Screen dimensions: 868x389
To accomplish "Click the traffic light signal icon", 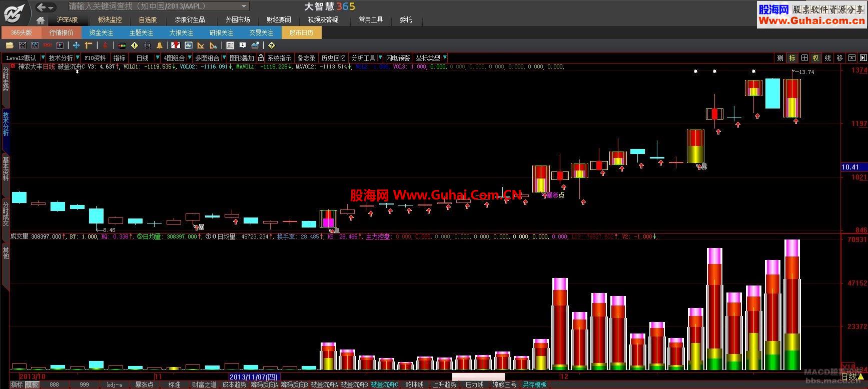I will (x=122, y=45).
